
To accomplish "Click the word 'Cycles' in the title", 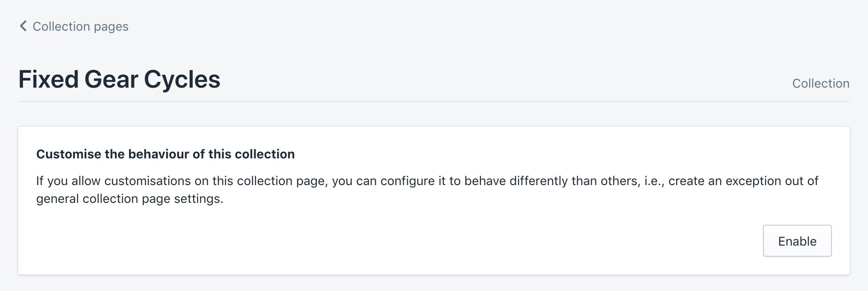I will 182,80.
